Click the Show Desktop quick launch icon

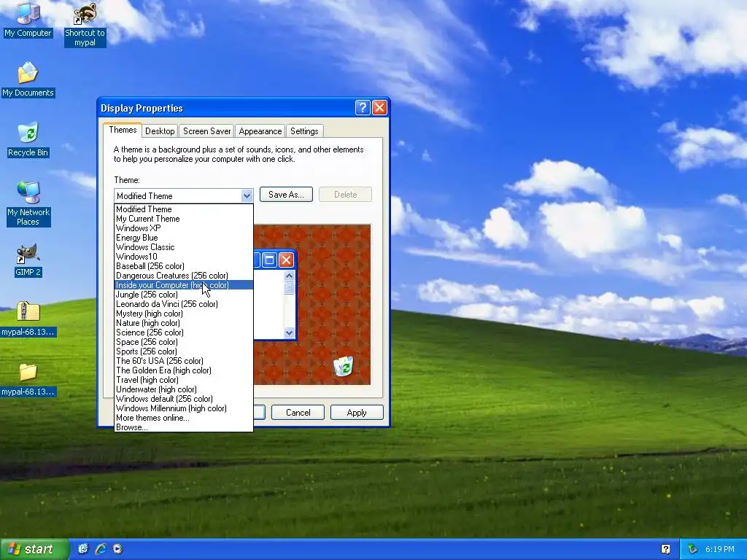pyautogui.click(x=83, y=549)
